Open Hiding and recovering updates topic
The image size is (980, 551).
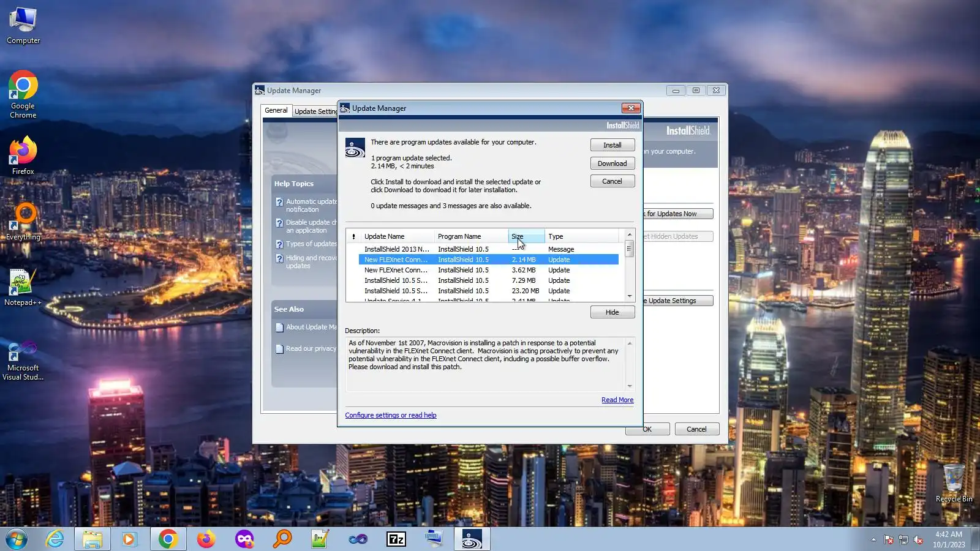click(x=311, y=261)
